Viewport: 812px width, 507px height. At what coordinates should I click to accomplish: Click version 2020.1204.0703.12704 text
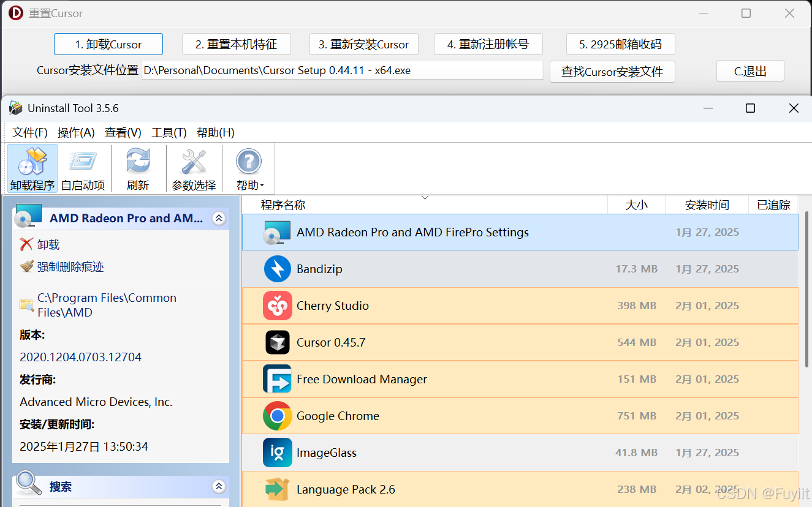click(80, 357)
